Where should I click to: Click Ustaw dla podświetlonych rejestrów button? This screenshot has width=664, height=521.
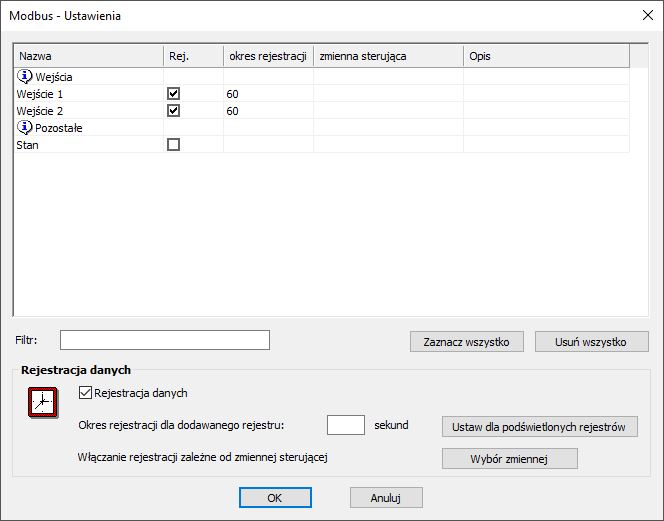pyautogui.click(x=540, y=427)
